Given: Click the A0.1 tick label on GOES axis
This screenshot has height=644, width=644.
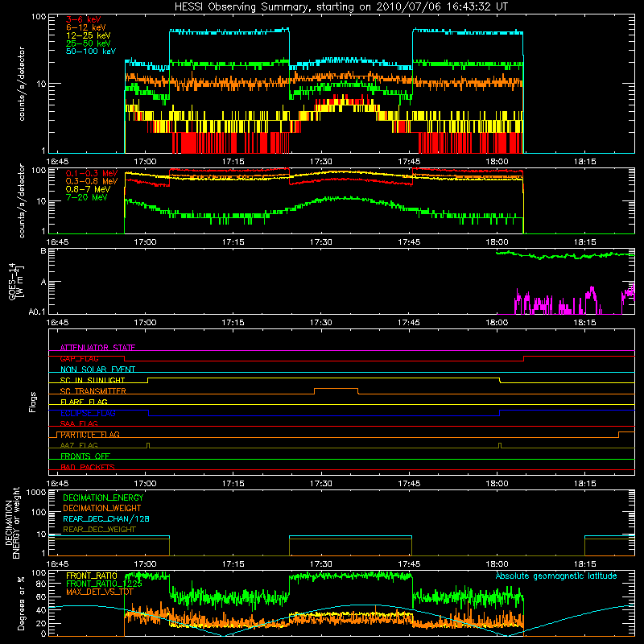Looking at the screenshot, I should coord(36,312).
